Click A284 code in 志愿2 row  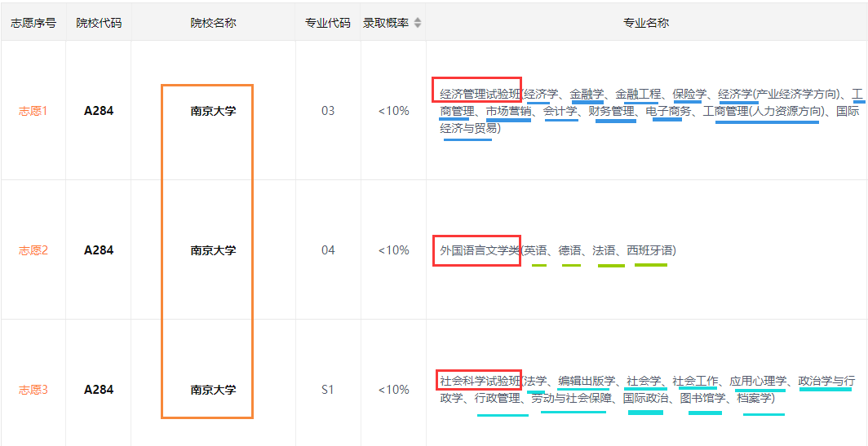pyautogui.click(x=99, y=250)
